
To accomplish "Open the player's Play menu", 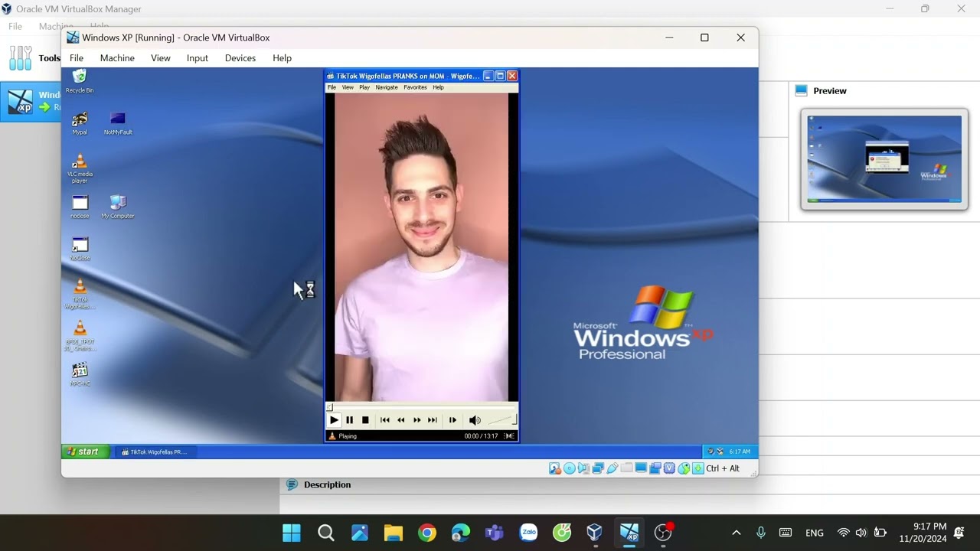I will (x=364, y=87).
